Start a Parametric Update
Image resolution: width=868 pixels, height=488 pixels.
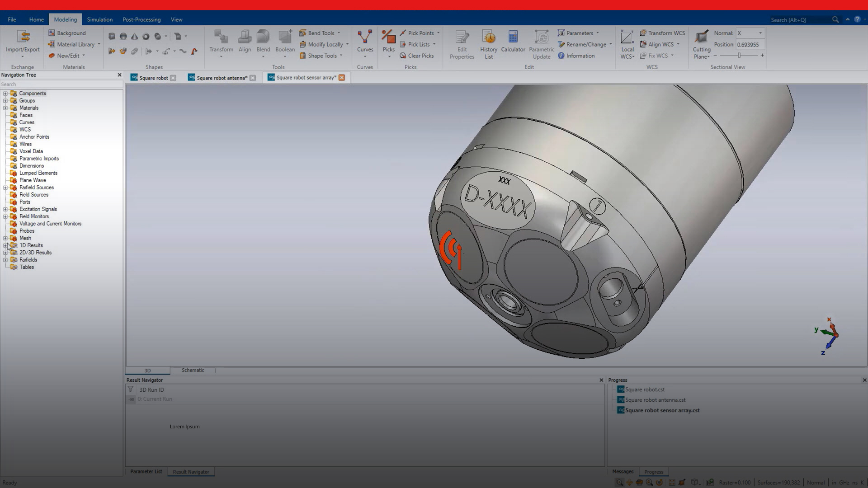541,43
